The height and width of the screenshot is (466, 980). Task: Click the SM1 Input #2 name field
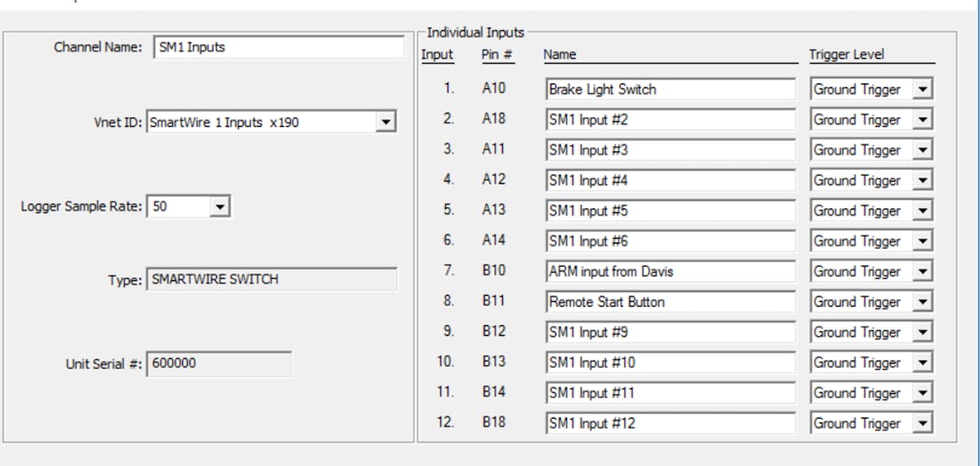670,120
